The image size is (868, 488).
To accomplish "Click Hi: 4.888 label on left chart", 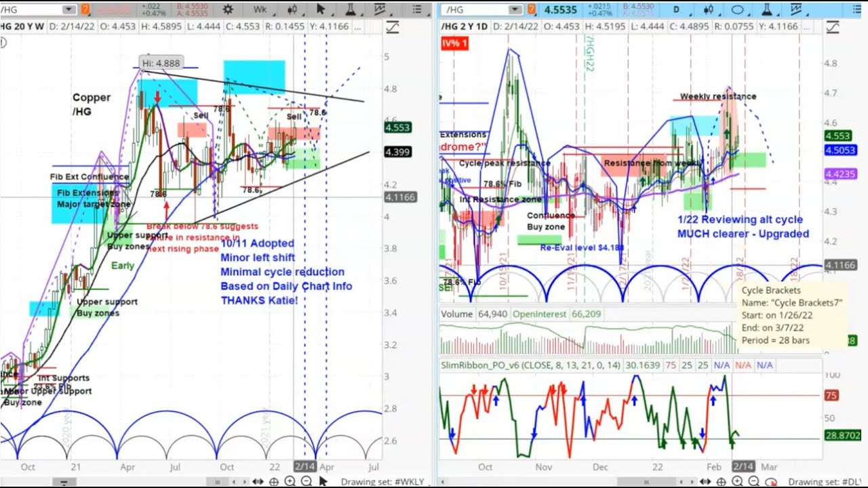I will [x=160, y=64].
